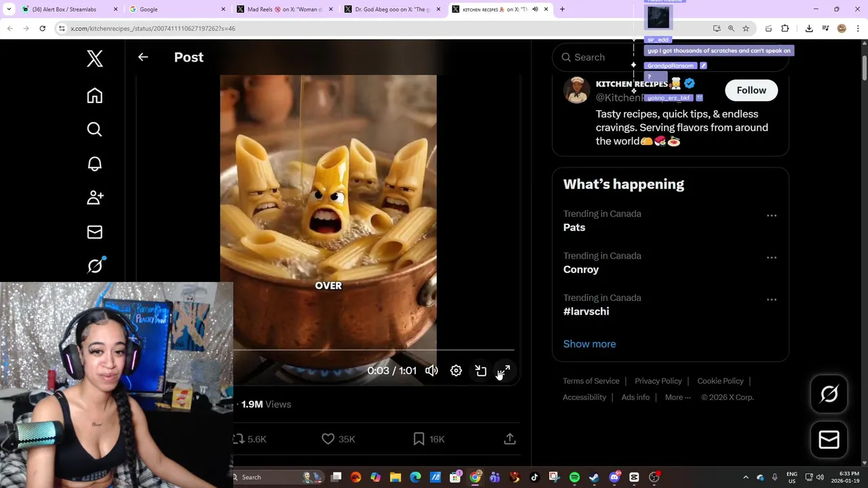Enter fullscreen on the pasta video
868x488 pixels.
(x=504, y=371)
